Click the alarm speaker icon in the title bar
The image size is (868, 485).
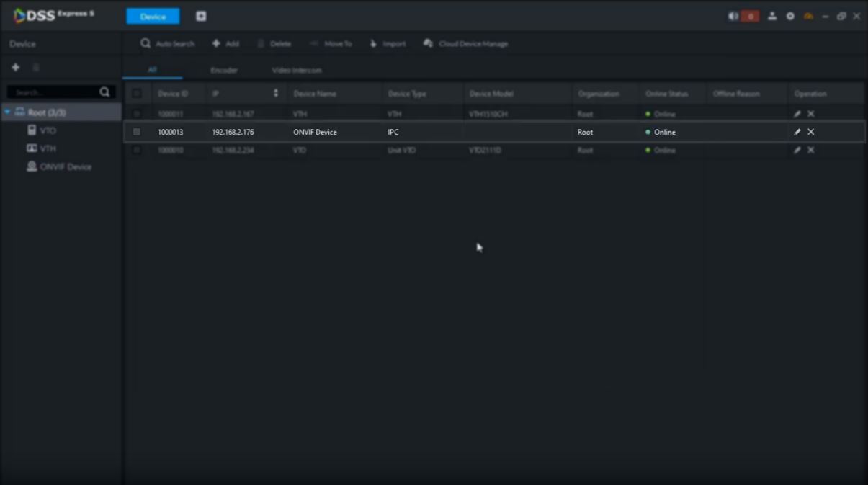click(733, 16)
